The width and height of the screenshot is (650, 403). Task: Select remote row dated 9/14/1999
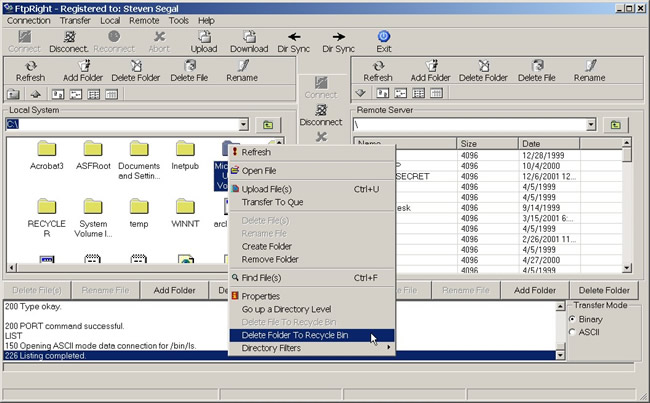[x=488, y=208]
